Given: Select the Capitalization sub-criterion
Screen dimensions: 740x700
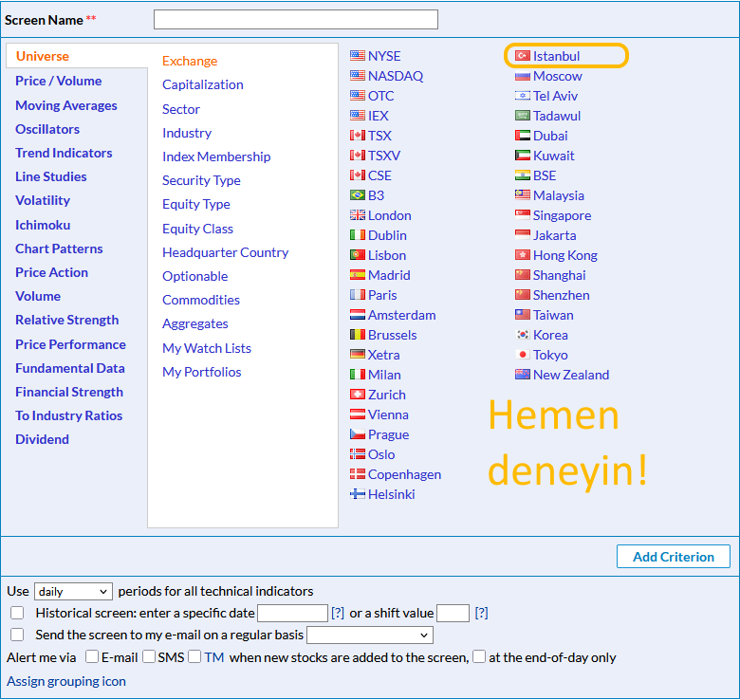Looking at the screenshot, I should tap(203, 85).
